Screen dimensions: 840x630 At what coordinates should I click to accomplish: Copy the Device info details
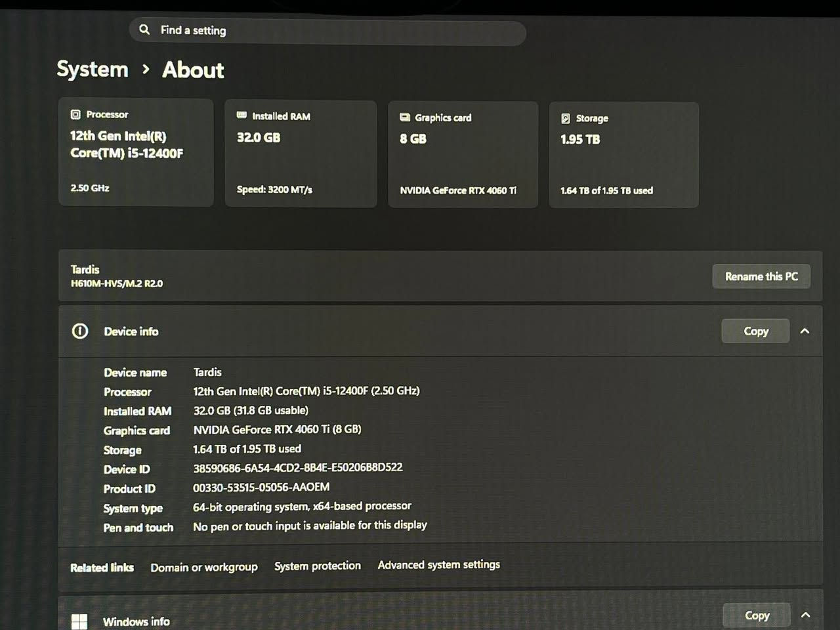[x=755, y=331]
